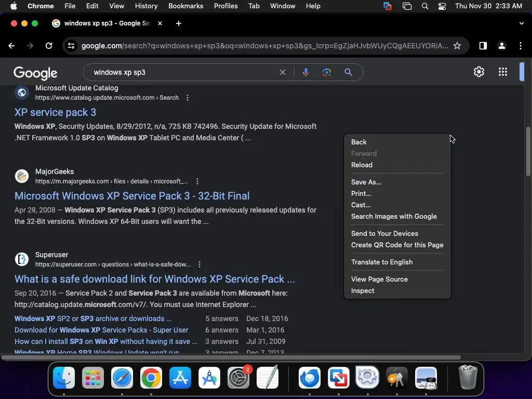The width and height of the screenshot is (532, 399).
Task: Open the three-dot options for the MajorGeeks result
Action: coord(197,181)
